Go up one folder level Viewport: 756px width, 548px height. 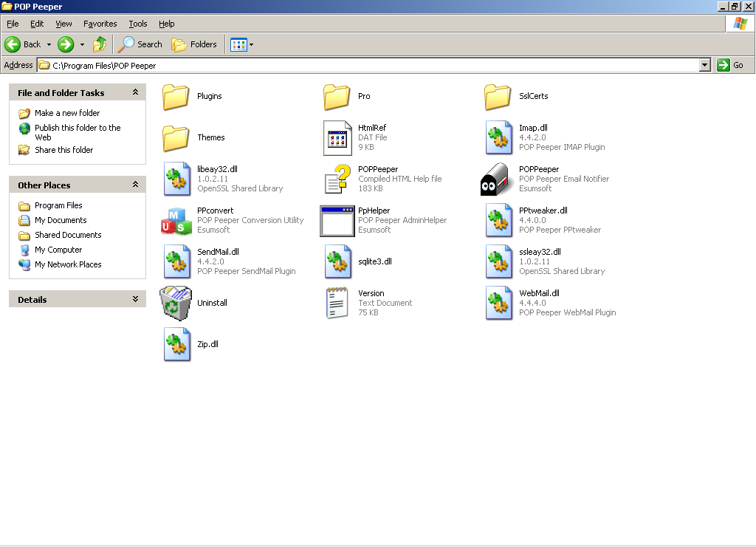(100, 44)
